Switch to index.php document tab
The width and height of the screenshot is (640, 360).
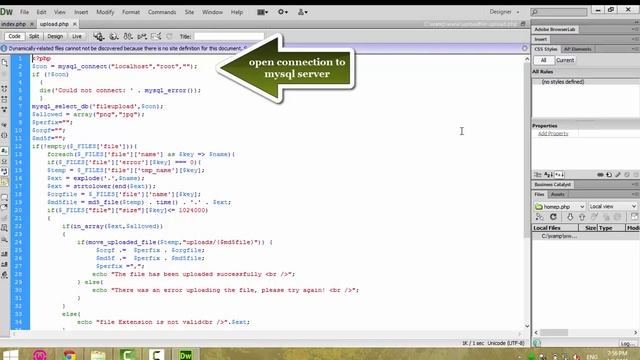click(13, 24)
